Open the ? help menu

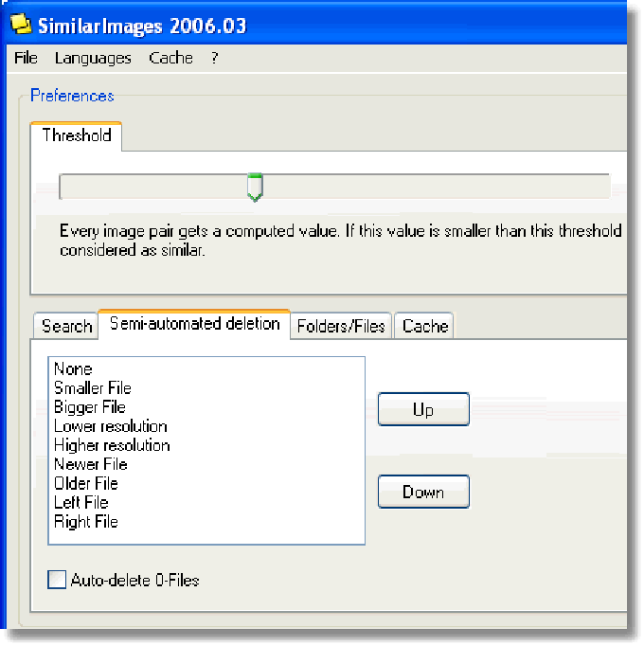[x=214, y=58]
